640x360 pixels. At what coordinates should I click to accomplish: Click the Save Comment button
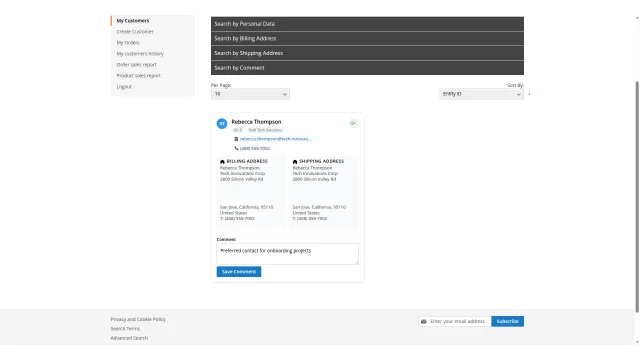(239, 272)
